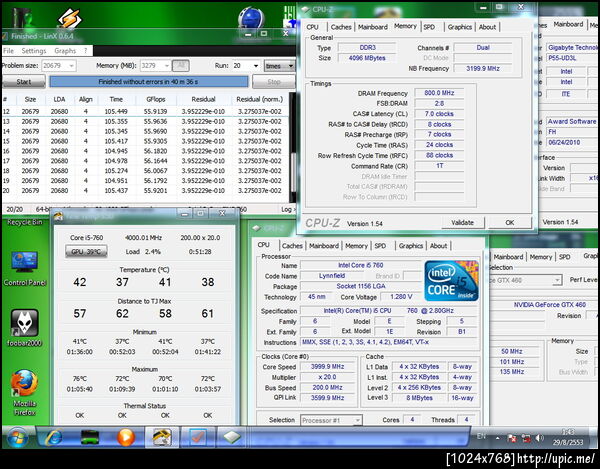This screenshot has width=600, height=469.
Task: Click the EN language indicator in taskbar
Action: coord(481,436)
